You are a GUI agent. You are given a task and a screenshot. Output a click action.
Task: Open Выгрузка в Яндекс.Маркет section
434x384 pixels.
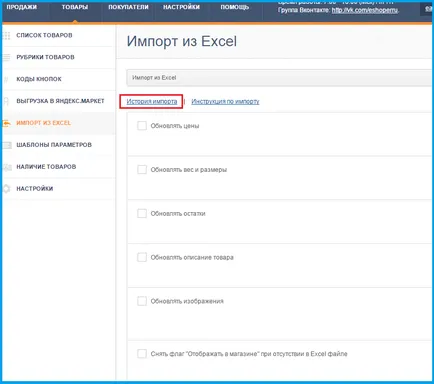60,101
